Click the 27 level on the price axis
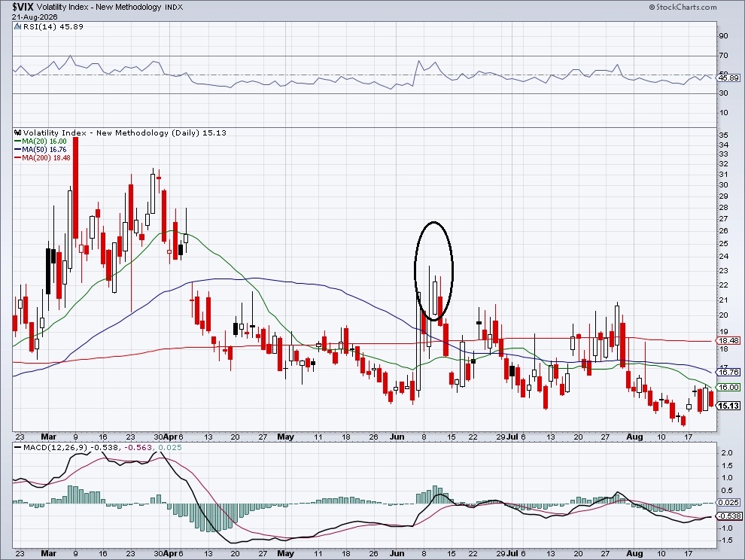The height and width of the screenshot is (560, 745). pos(723,219)
